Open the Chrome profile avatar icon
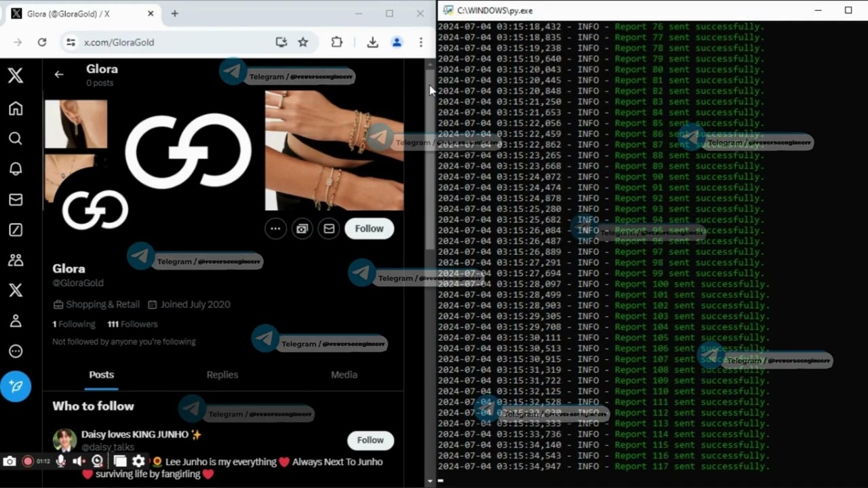Viewport: 868px width, 488px height. [397, 42]
